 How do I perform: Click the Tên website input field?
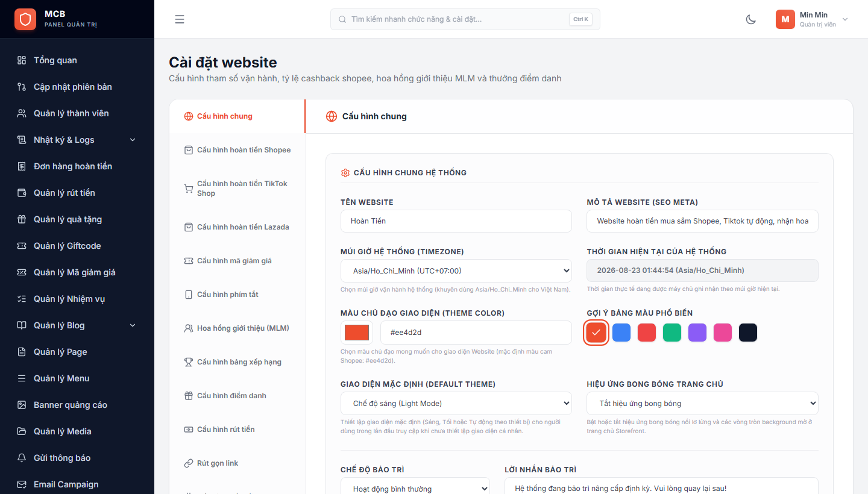(456, 221)
